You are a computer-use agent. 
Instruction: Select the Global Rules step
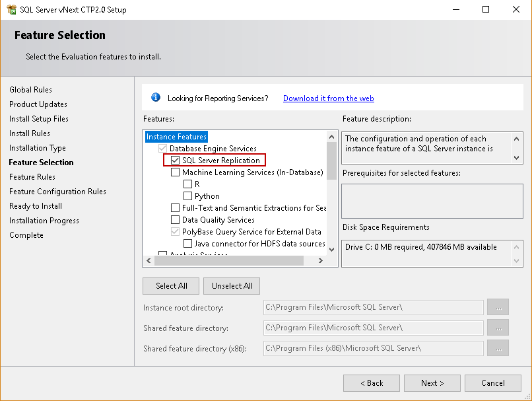(x=30, y=90)
